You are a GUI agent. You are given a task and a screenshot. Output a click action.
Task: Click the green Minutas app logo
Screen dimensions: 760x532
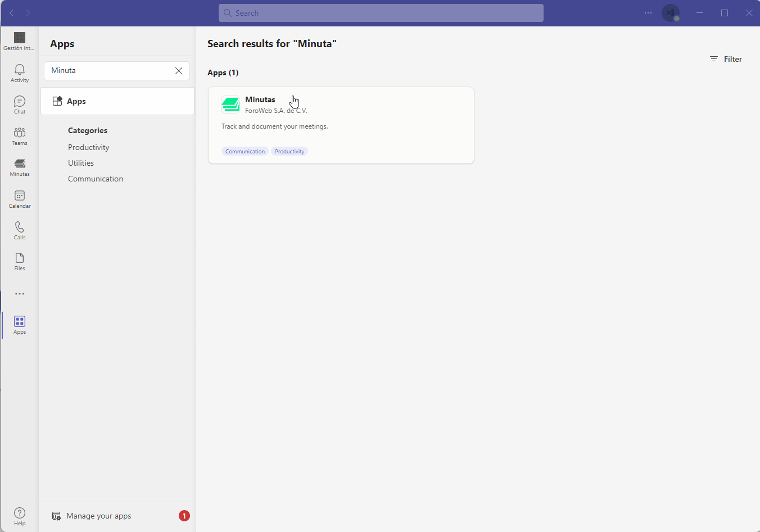click(x=230, y=104)
